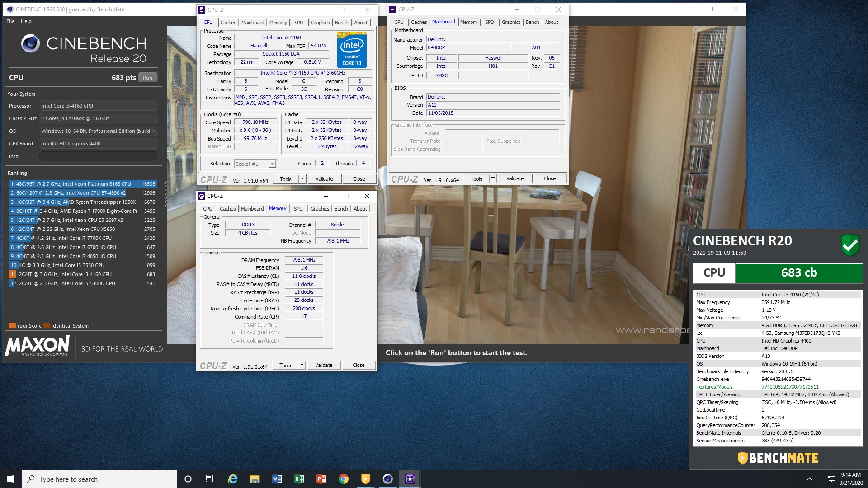
Task: Open Graphics tab in CPU-Z Mainboard window
Action: [511, 22]
